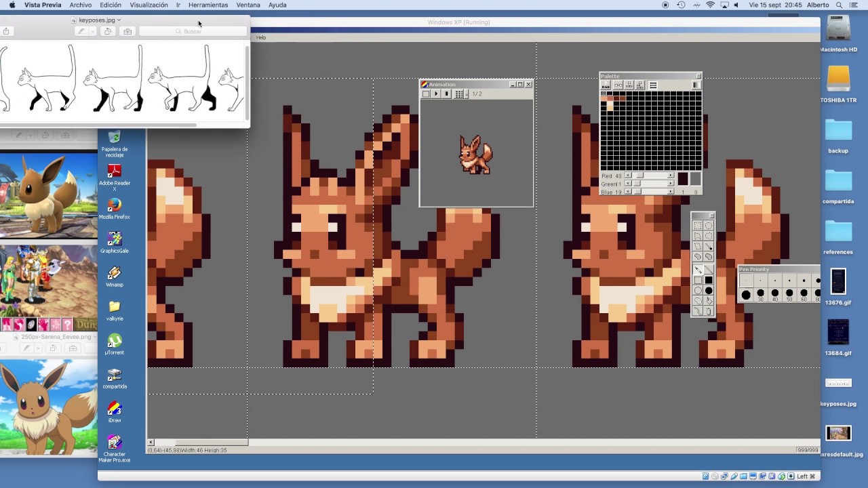Click the swap colors icon in Palette

[618, 85]
